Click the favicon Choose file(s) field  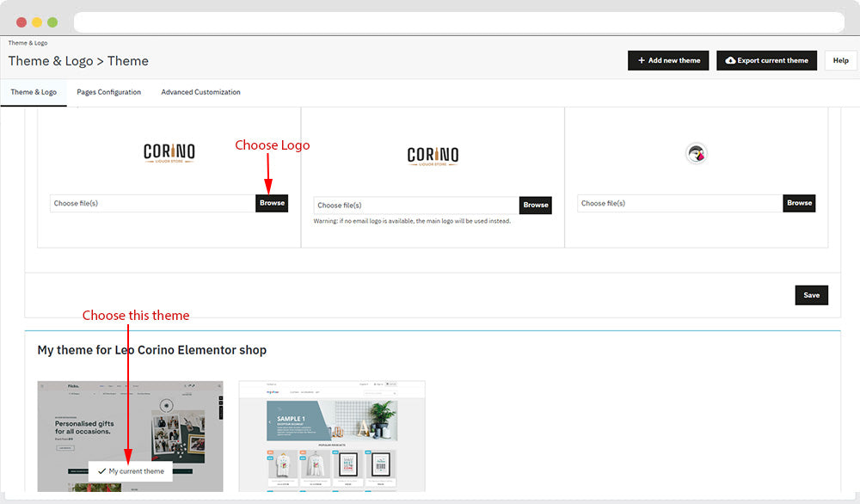[x=680, y=203]
